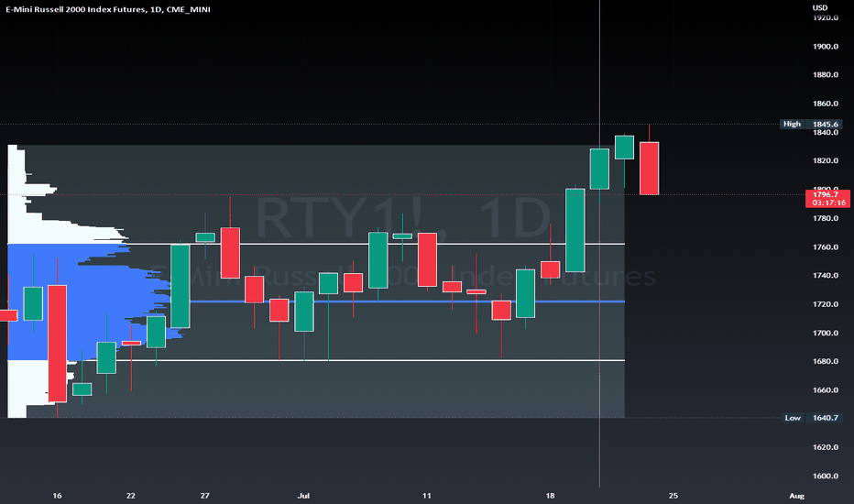Click the 1880.0 price axis label
Image resolution: width=854 pixels, height=504 pixels.
[x=825, y=74]
